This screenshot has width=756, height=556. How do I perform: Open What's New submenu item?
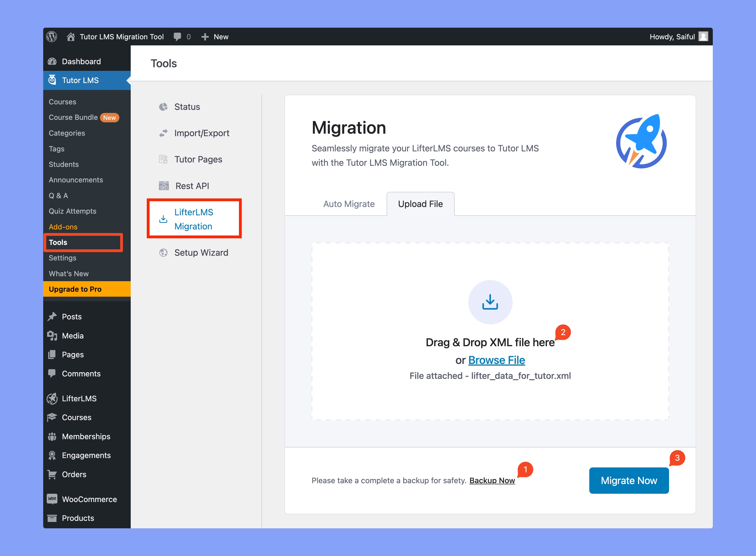[69, 274]
